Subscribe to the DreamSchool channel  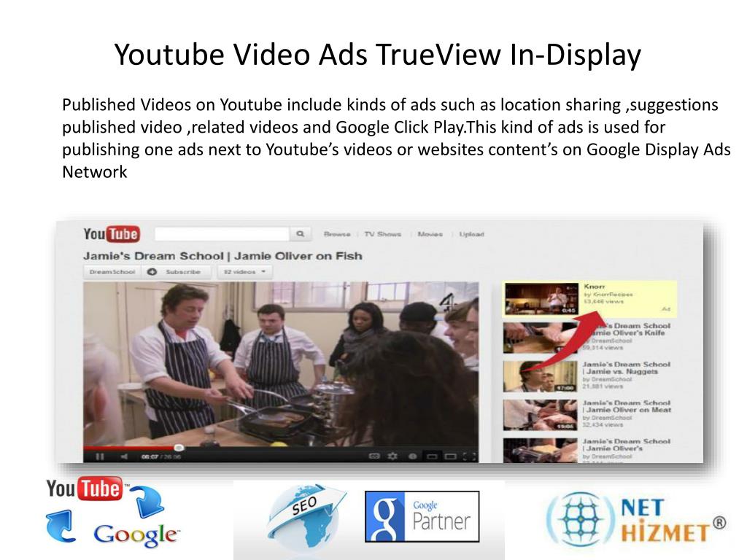tap(177, 272)
